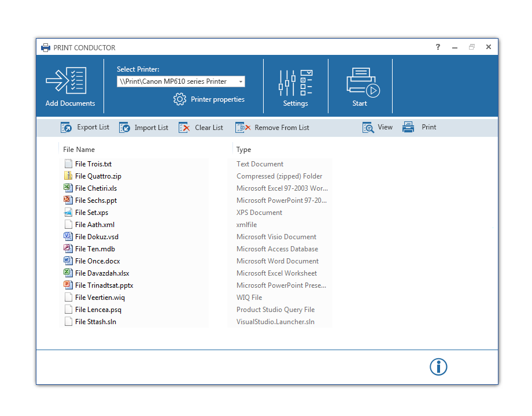532x416 pixels.
Task: Click Remove From List icon
Action: [243, 128]
